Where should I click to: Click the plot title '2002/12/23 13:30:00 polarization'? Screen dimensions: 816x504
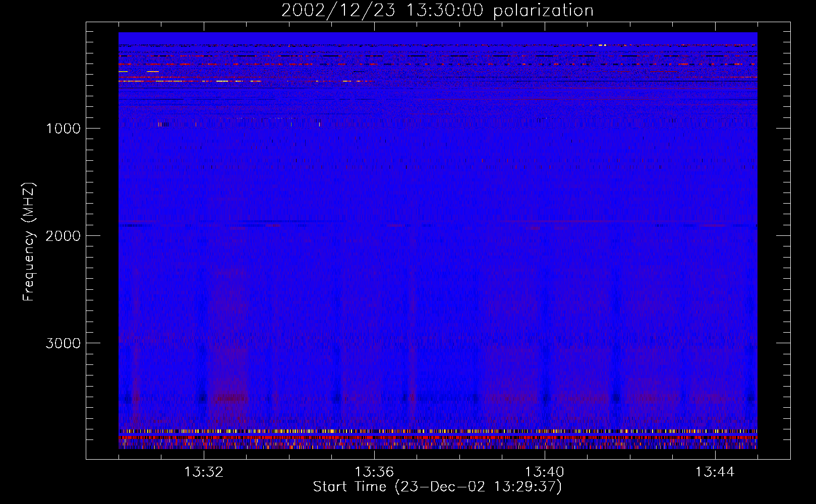437,11
